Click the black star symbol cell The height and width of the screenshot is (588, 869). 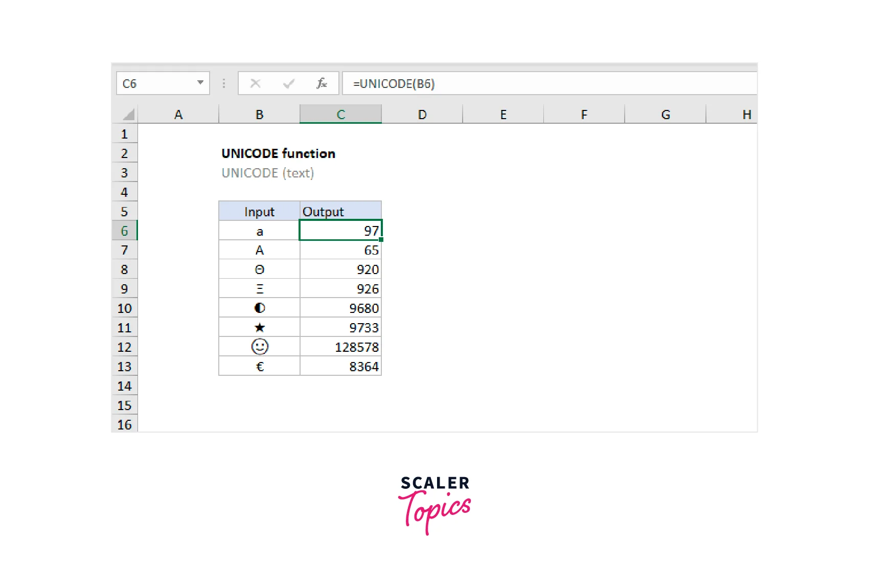[259, 328]
